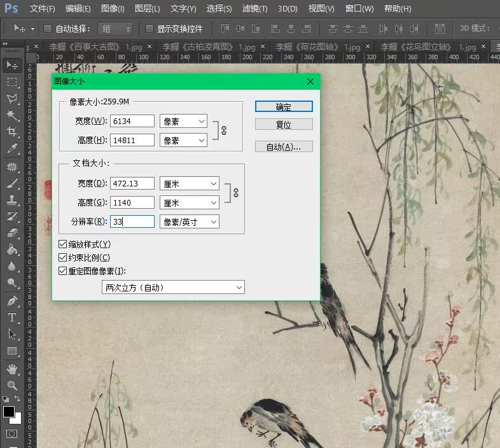The image size is (500, 448).
Task: Uncheck 缩放样式 checkbox
Action: point(62,244)
